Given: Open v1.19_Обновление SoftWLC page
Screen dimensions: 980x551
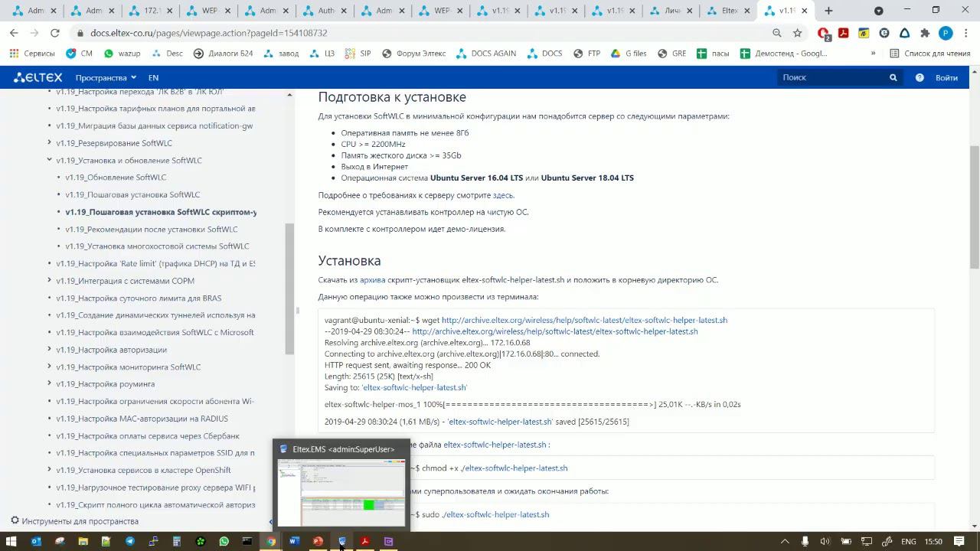Looking at the screenshot, I should (x=116, y=178).
